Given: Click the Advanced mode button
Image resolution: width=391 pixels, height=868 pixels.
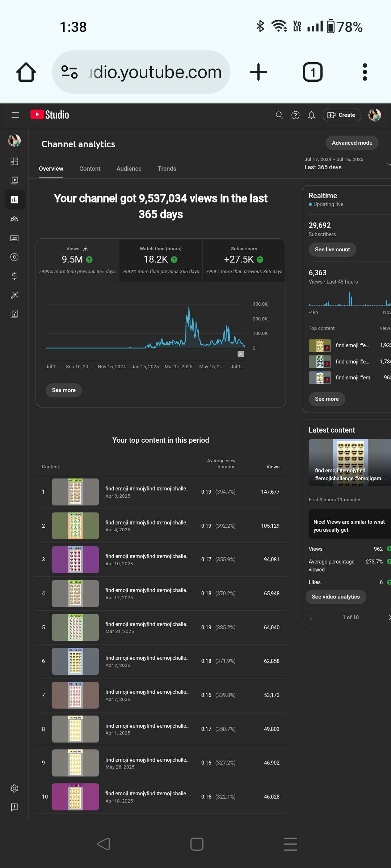Looking at the screenshot, I should click(x=352, y=143).
